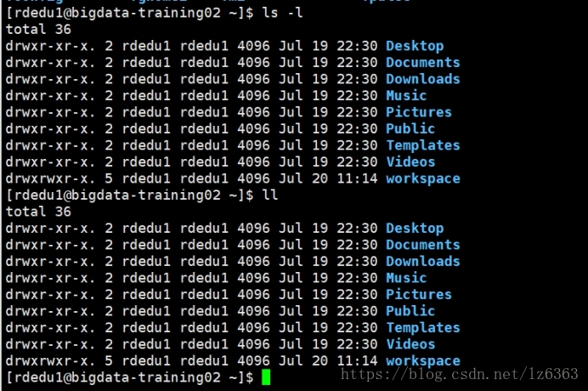
Task: Click the final empty prompt "[rdedu1@bigdata-training02 ~]$"
Action: (x=130, y=377)
